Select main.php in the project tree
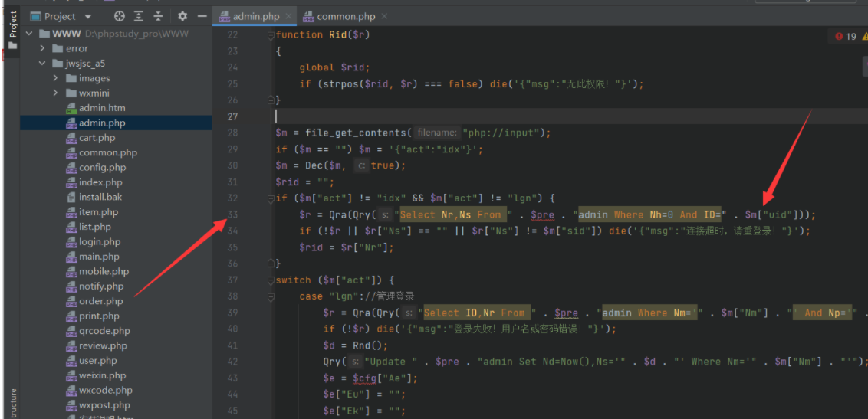Viewport: 868px width, 419px height. point(99,257)
